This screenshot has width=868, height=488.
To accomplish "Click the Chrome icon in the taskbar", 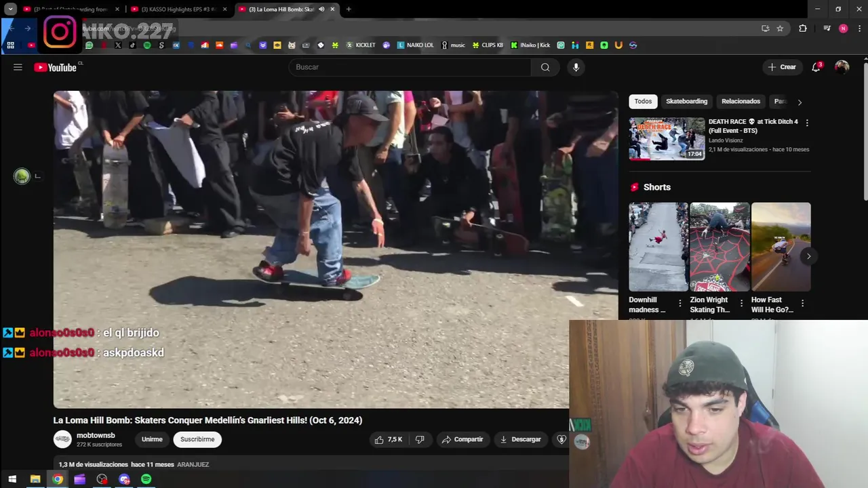I will pos(58,479).
